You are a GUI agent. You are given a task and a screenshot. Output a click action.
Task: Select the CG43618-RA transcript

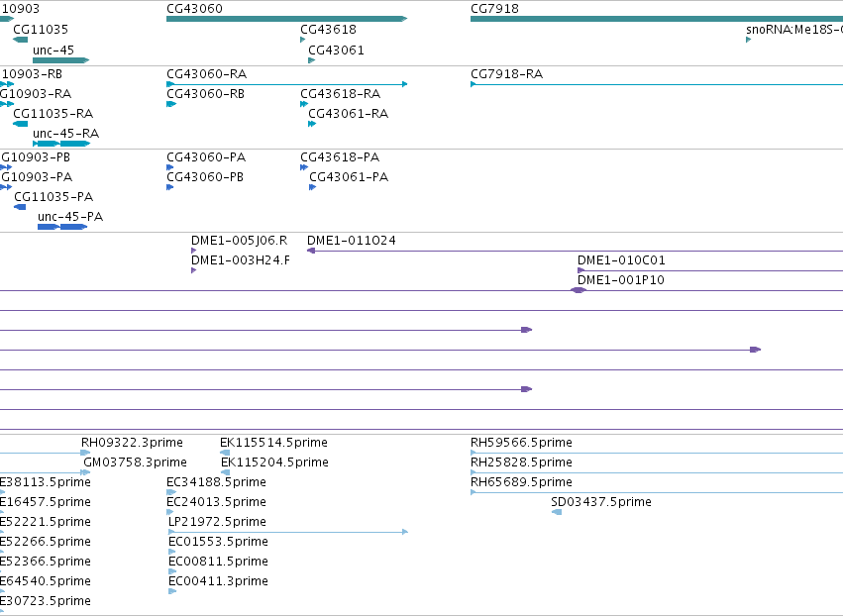coord(304,104)
